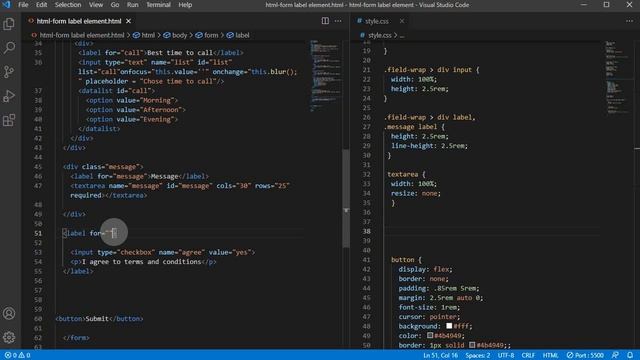Select html breadcrumb in left editor
Screen dimensions: 640x360
144,35
